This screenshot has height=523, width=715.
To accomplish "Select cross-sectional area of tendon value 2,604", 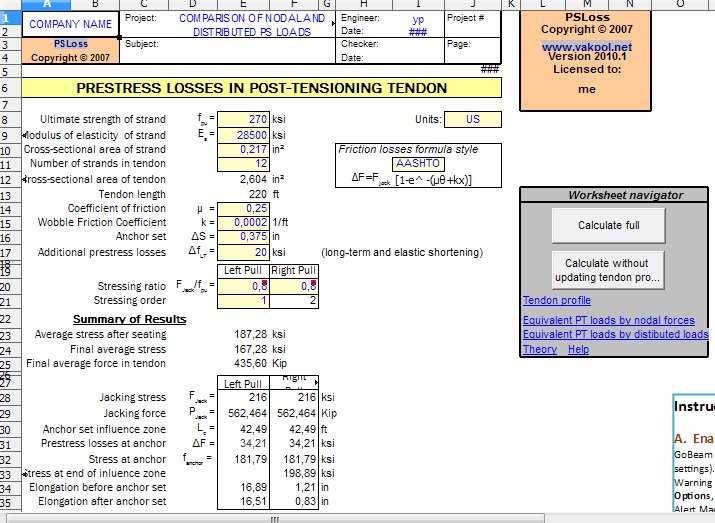I will point(253,179).
